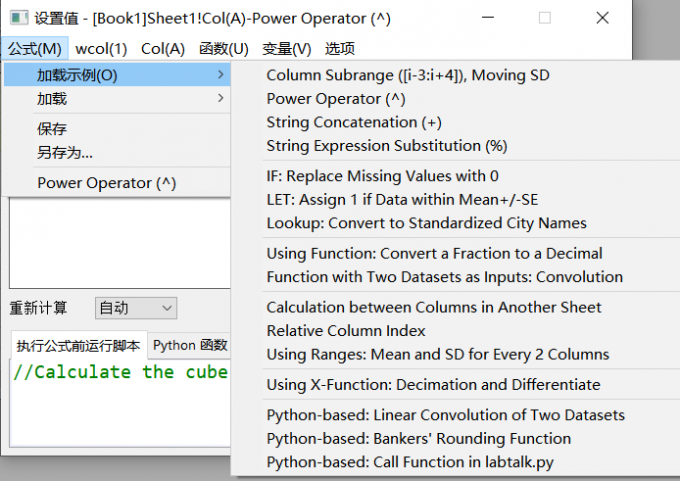
Task: Select Power Operator (^) recent entry
Action: point(117,183)
